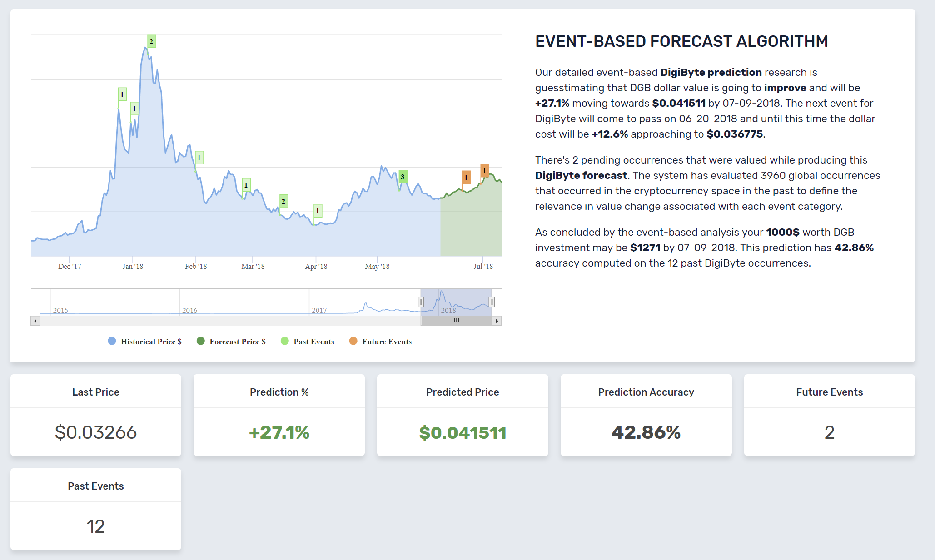935x560 pixels.
Task: Click the Predicted Price $0.041511 value
Action: click(x=463, y=432)
